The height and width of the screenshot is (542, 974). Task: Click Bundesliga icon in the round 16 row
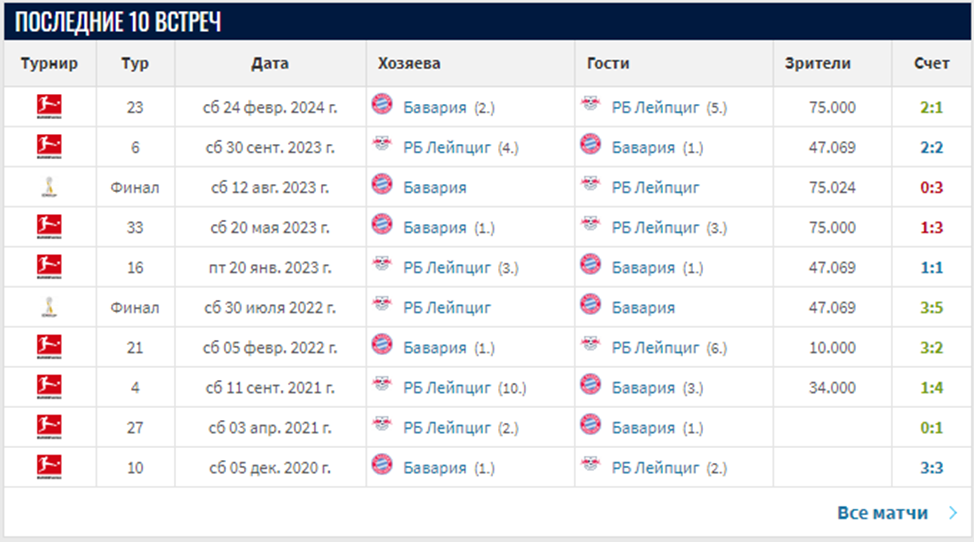(49, 266)
